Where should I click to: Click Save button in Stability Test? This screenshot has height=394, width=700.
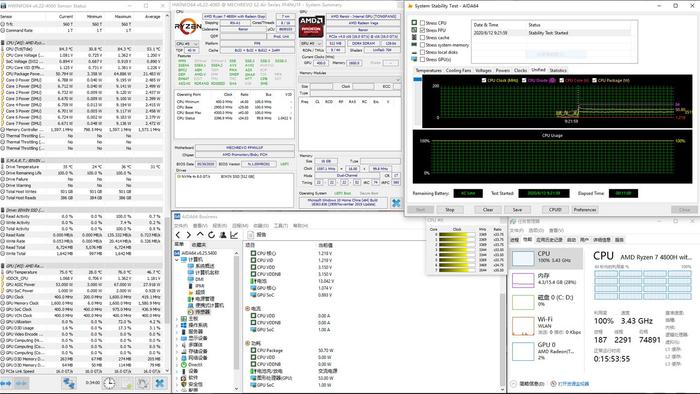(x=517, y=210)
